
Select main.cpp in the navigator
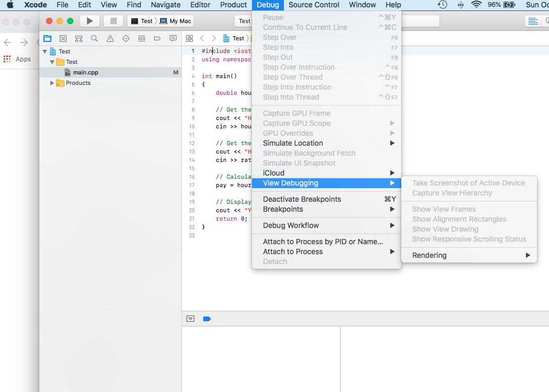pos(111,72)
